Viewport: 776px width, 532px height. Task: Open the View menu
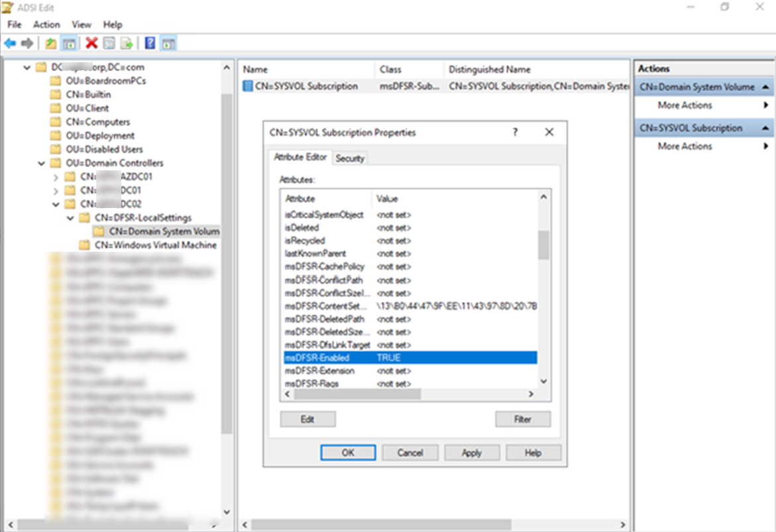coord(82,25)
